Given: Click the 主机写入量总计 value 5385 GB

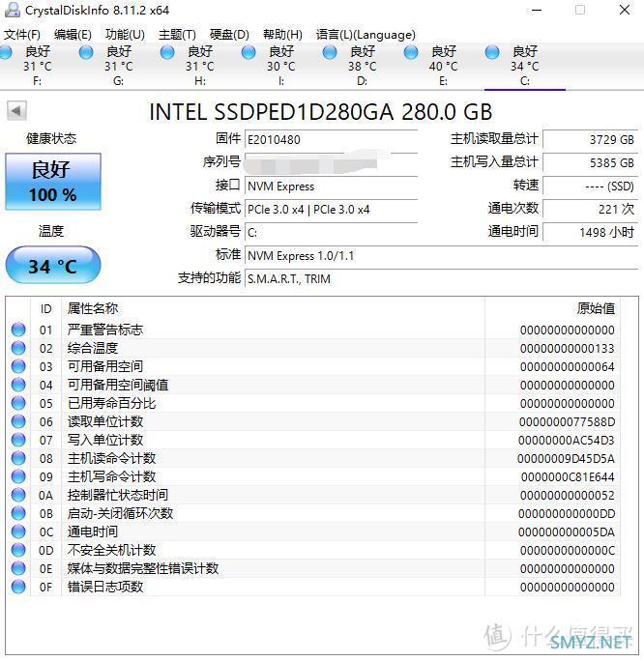Looking at the screenshot, I should [591, 162].
